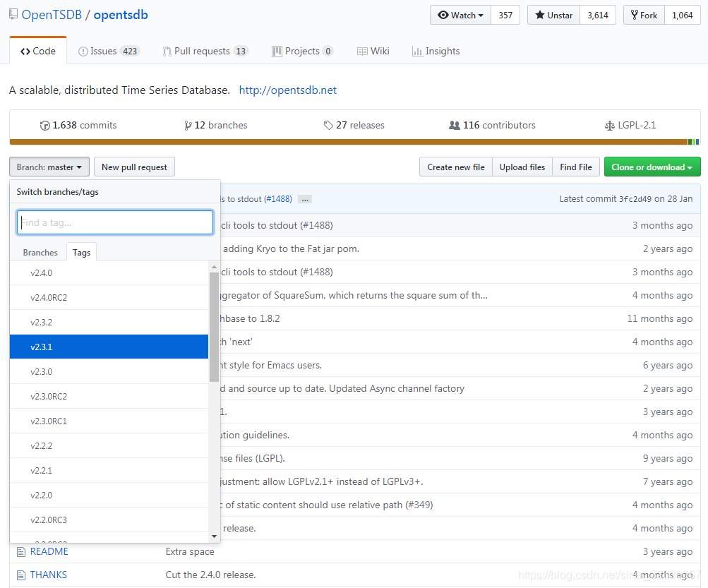Screen dimensions: 708x588
Task: Open the Issues tab
Action: [109, 51]
